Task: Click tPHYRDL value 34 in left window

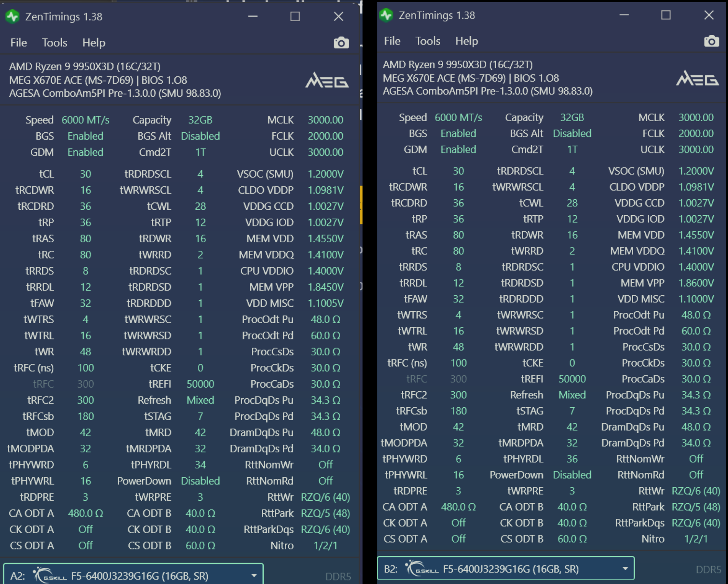Action: [x=200, y=465]
